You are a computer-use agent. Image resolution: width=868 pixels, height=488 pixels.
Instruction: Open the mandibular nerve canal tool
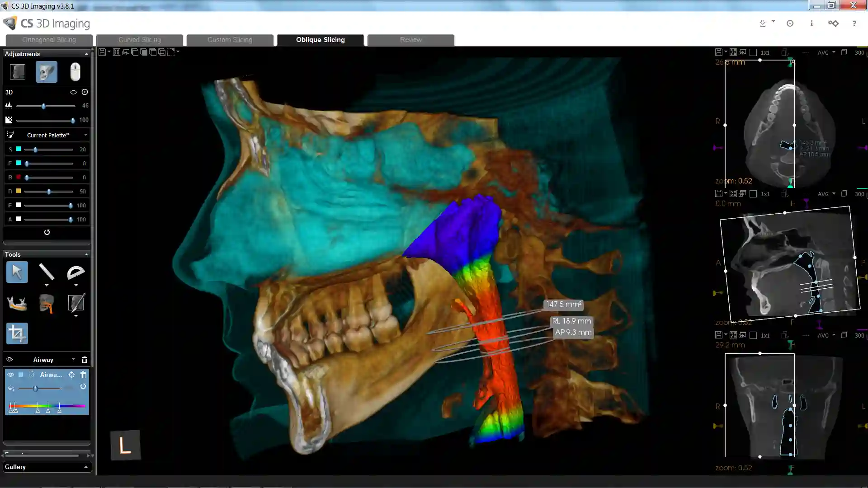coord(17,303)
